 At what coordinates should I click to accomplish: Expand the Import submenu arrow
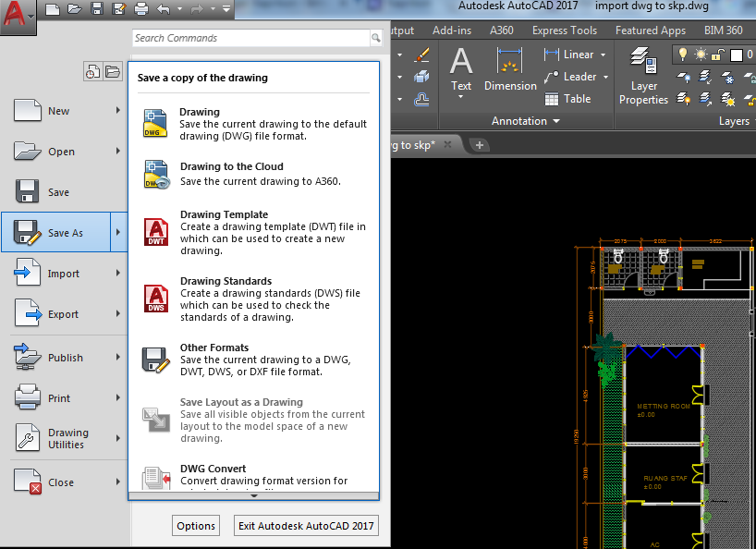tap(118, 273)
